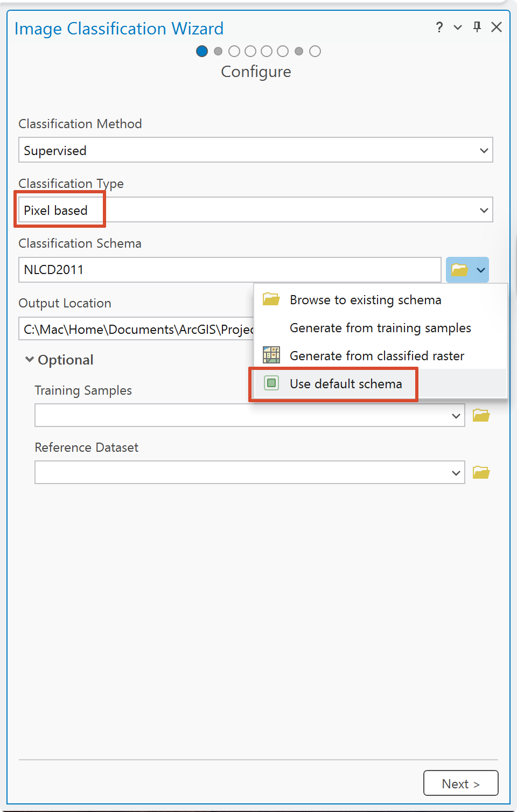
Task: Select the last wizard step circle
Action: tap(315, 51)
